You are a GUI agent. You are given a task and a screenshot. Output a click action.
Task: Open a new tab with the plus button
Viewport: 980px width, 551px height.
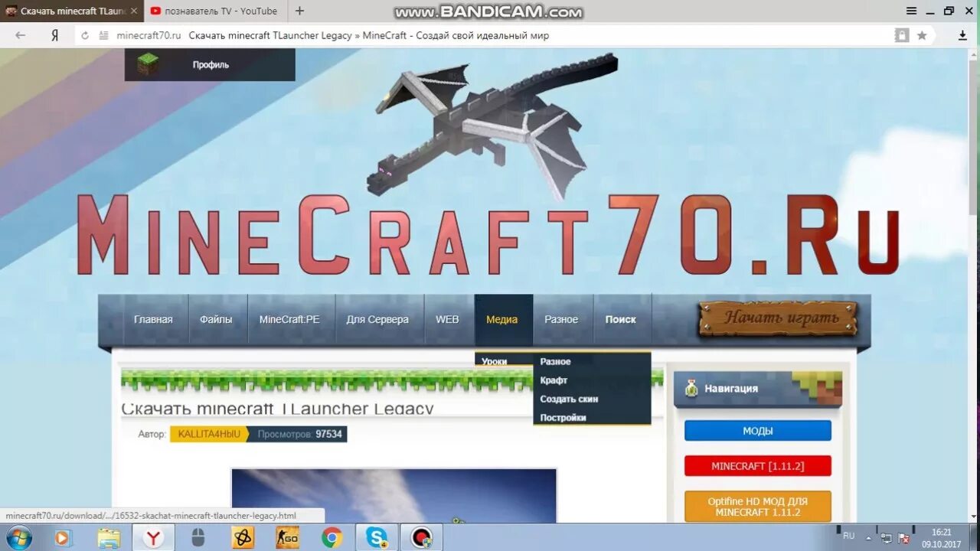pos(299,11)
